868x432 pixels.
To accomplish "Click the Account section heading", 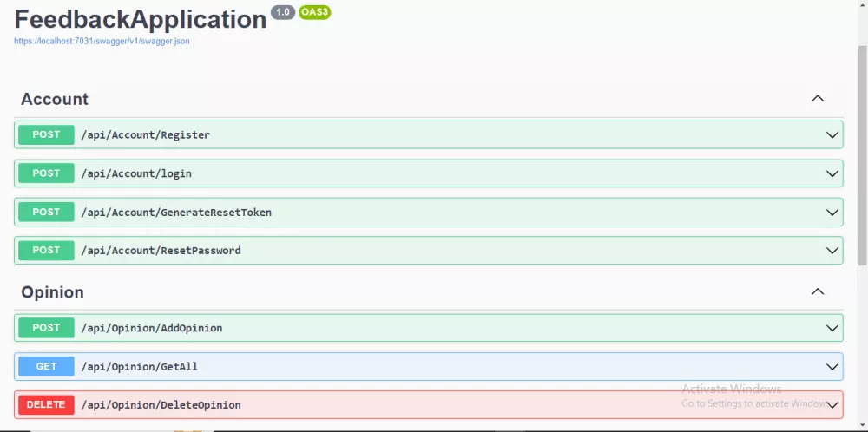I will coord(54,99).
